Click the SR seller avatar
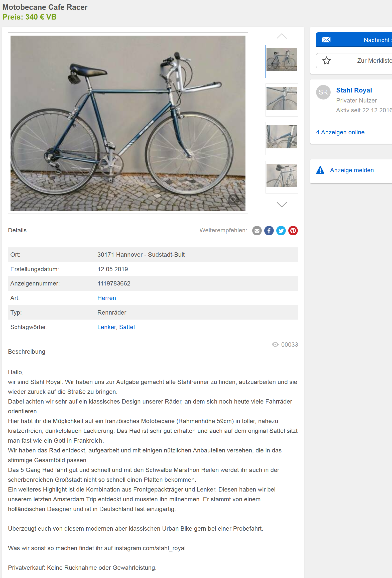Image resolution: width=392 pixels, height=578 pixels. [x=323, y=92]
